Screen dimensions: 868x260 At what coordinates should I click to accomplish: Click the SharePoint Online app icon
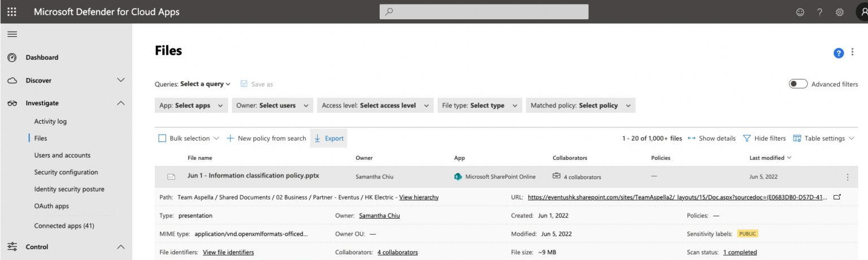click(x=458, y=177)
